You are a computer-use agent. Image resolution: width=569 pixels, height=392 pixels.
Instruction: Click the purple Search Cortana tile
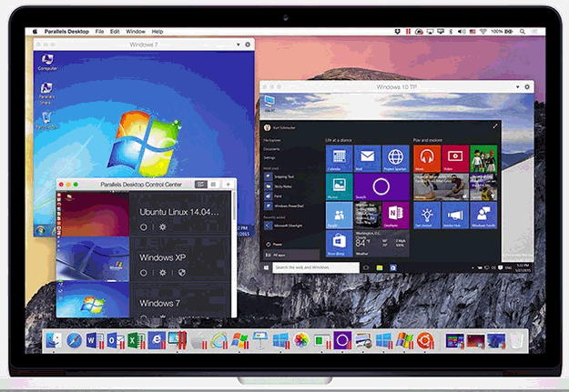(x=381, y=186)
